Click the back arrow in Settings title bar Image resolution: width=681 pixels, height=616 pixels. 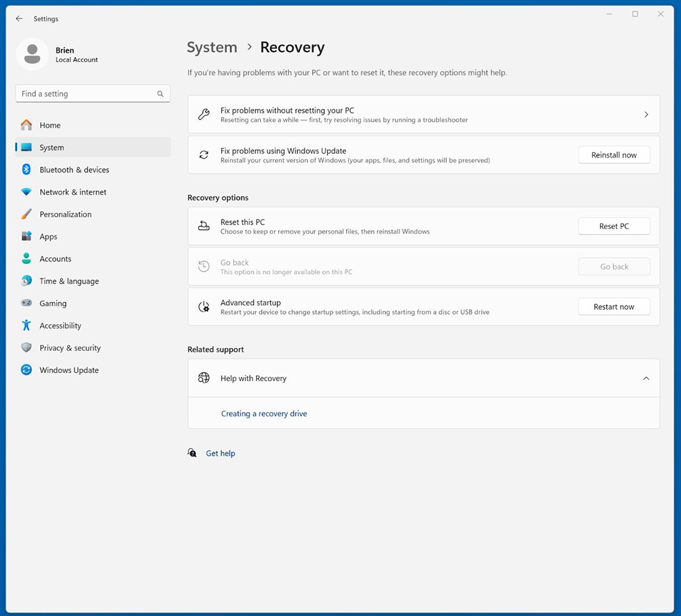point(19,19)
